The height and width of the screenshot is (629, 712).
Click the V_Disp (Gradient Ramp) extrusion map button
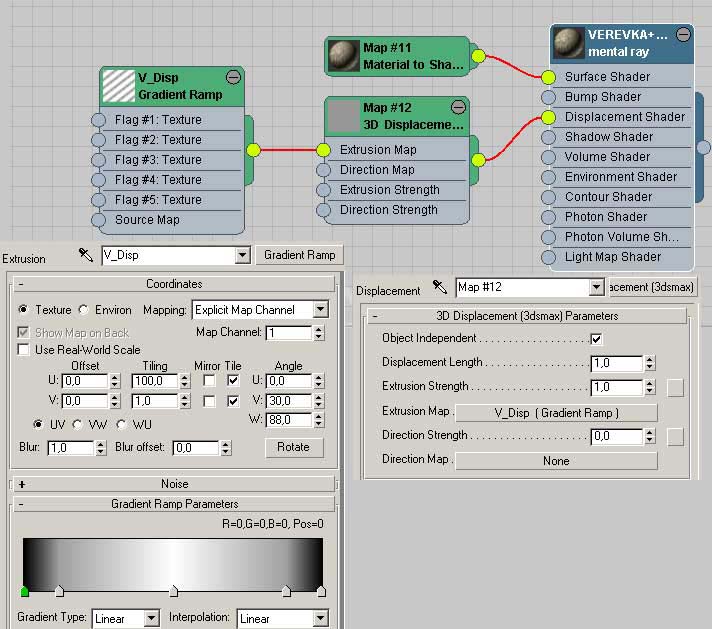pyautogui.click(x=556, y=412)
